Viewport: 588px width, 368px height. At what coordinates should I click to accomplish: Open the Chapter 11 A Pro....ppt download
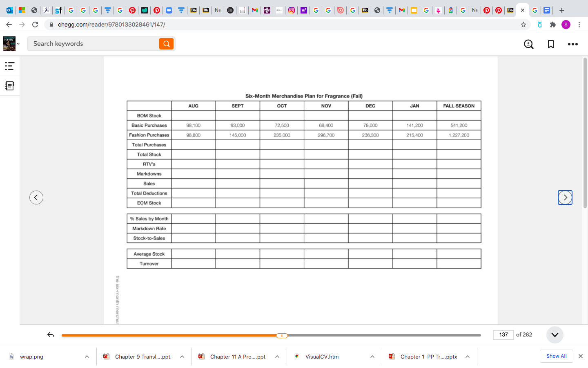(x=238, y=357)
